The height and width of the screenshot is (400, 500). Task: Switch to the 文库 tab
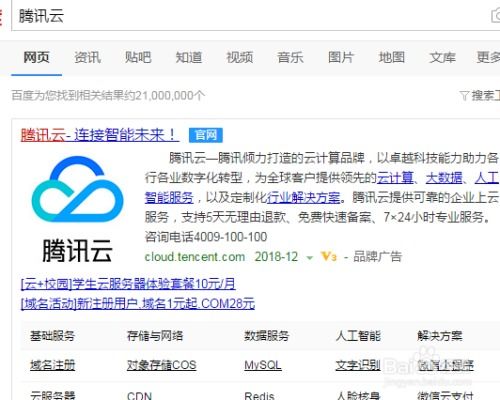point(442,57)
